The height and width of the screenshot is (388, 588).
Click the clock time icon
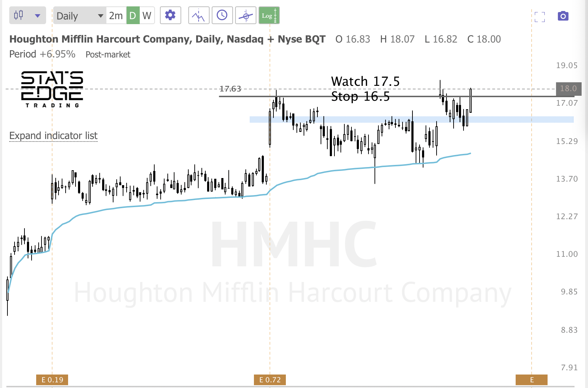pos(222,16)
